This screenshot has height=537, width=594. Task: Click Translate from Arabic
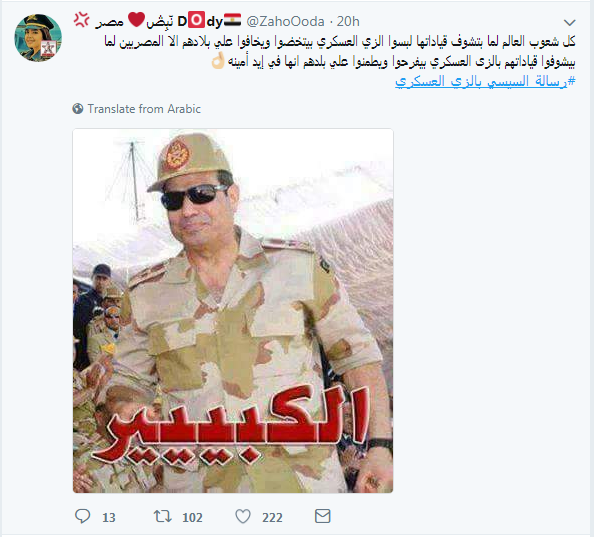tap(144, 109)
